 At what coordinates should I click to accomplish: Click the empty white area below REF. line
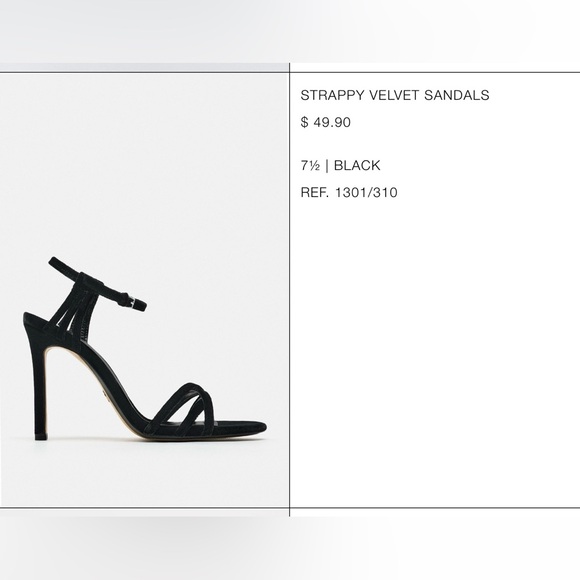[x=435, y=351]
